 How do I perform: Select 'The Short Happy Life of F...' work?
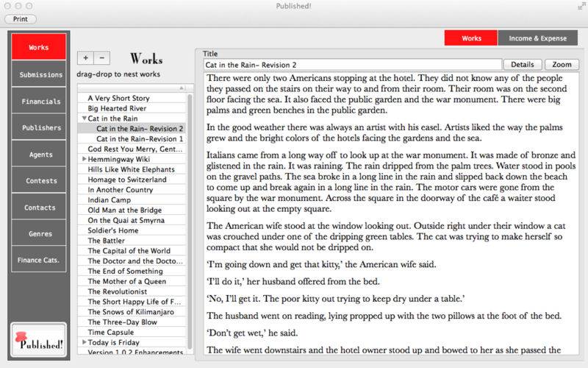point(132,302)
